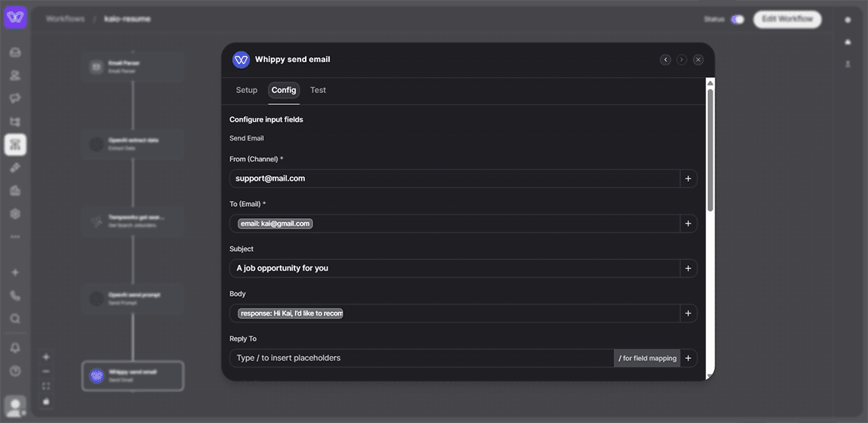Click the Body input field
Viewport: 868px width, 423px height.
coord(454,313)
